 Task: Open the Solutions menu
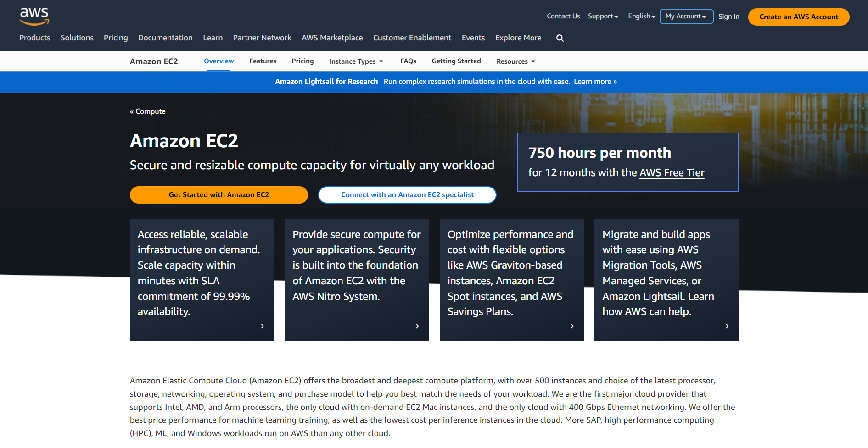[x=77, y=38]
